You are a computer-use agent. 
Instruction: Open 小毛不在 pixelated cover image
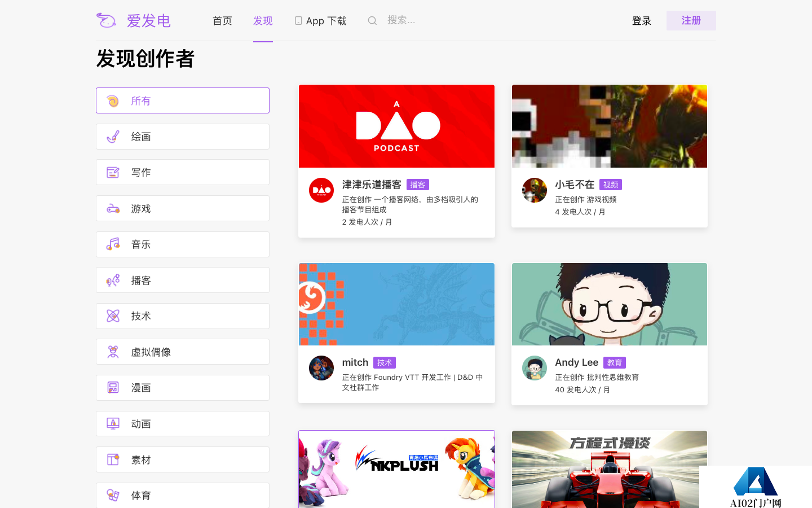610,126
